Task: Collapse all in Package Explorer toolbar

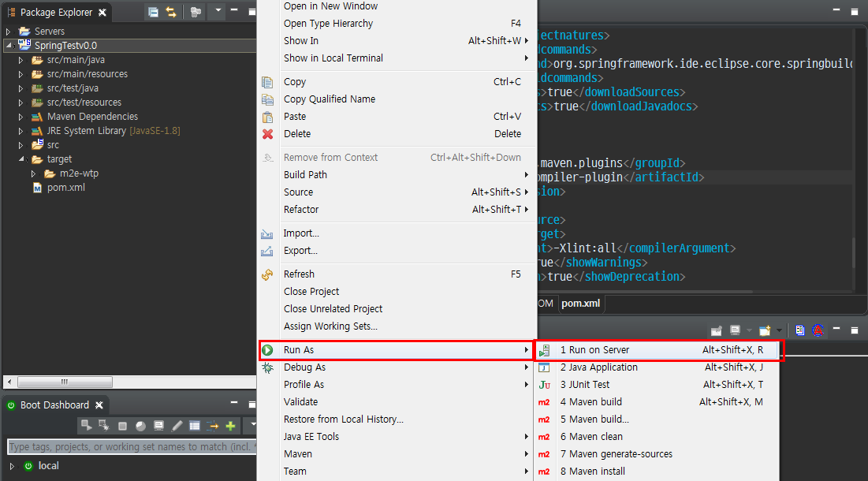Action: tap(154, 12)
